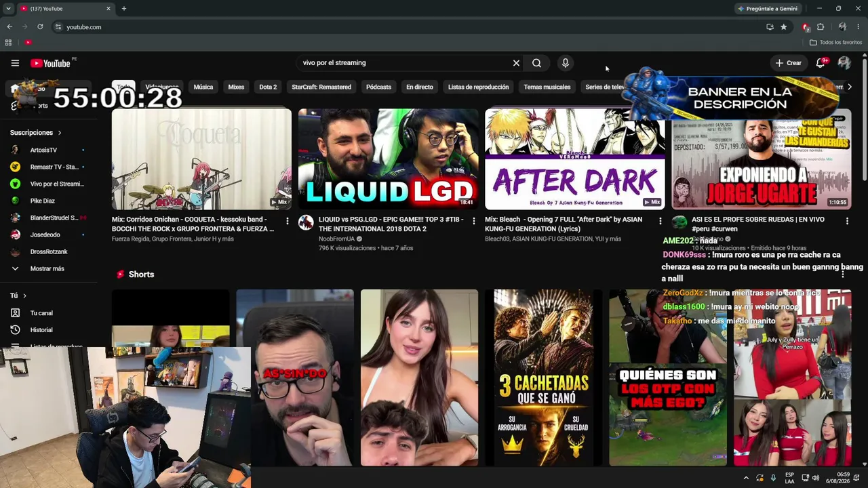Open the taskbar clock showing 06:59

pyautogui.click(x=837, y=478)
